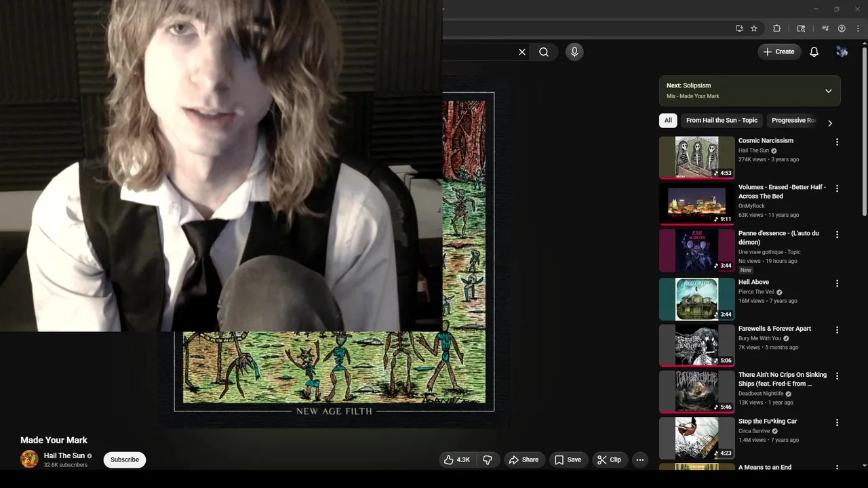The height and width of the screenshot is (488, 868).
Task: Click the Create button
Action: click(x=779, y=52)
